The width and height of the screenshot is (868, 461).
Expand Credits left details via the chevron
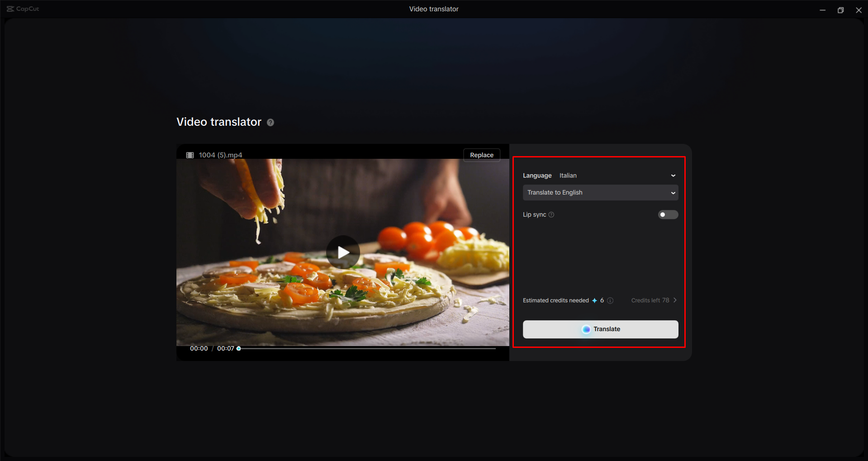tap(675, 300)
